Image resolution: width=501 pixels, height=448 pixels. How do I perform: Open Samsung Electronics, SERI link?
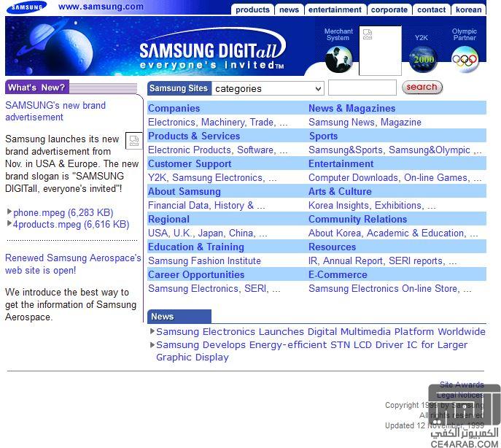(214, 288)
